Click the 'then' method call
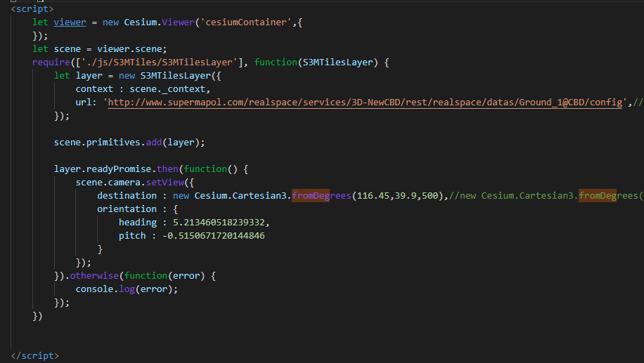Image resolution: width=644 pixels, height=363 pixels. pyautogui.click(x=167, y=169)
